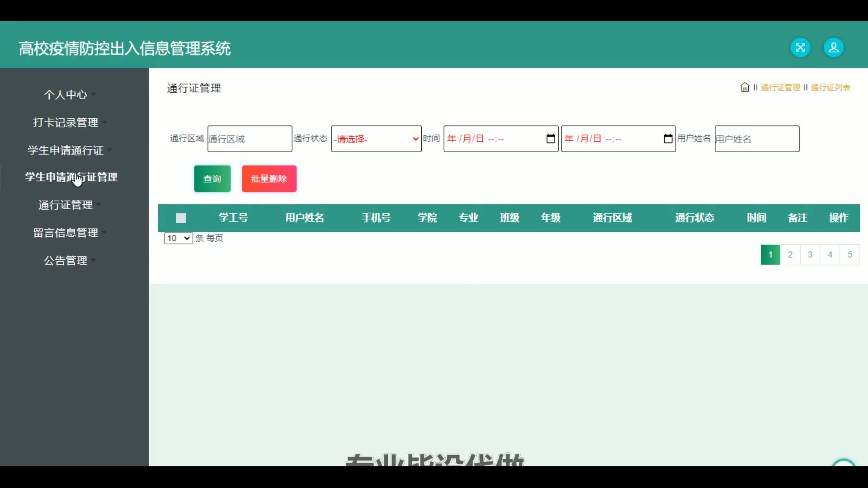This screenshot has width=868, height=488.
Task: Expand the 个人中心 sidebar menu
Action: click(66, 95)
